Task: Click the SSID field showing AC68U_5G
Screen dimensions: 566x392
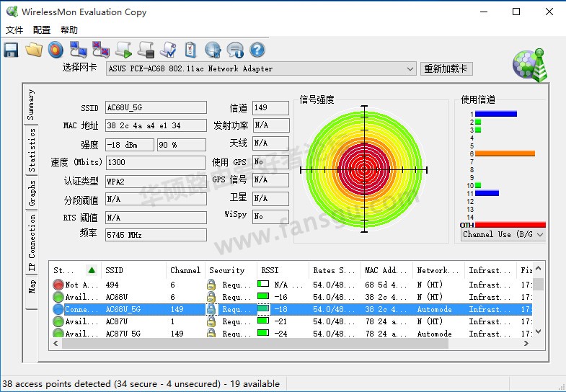Action: tap(156, 107)
